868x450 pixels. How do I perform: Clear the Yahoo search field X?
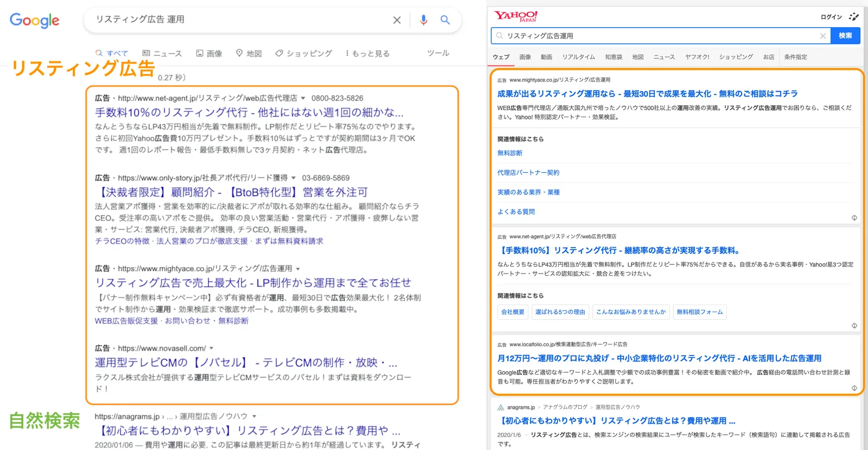click(823, 36)
